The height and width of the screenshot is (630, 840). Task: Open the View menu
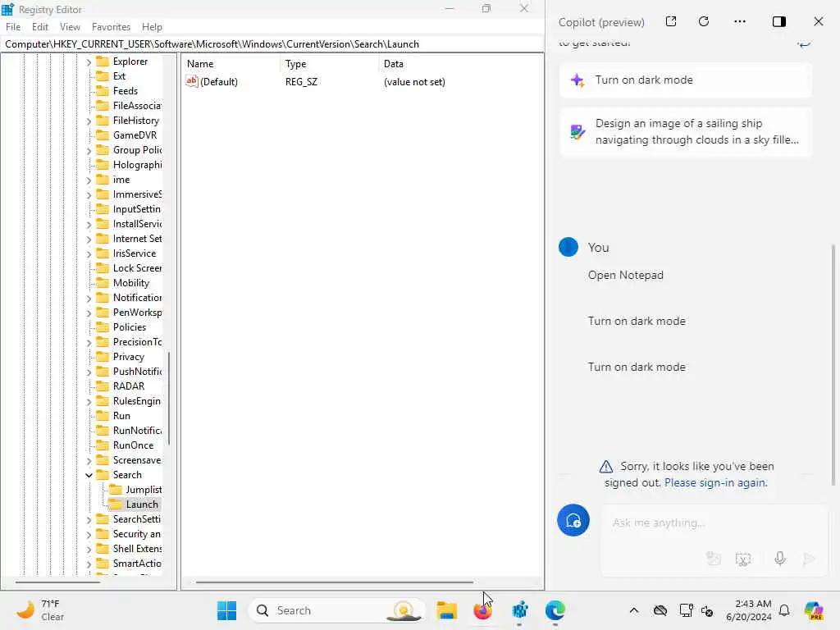pyautogui.click(x=70, y=27)
